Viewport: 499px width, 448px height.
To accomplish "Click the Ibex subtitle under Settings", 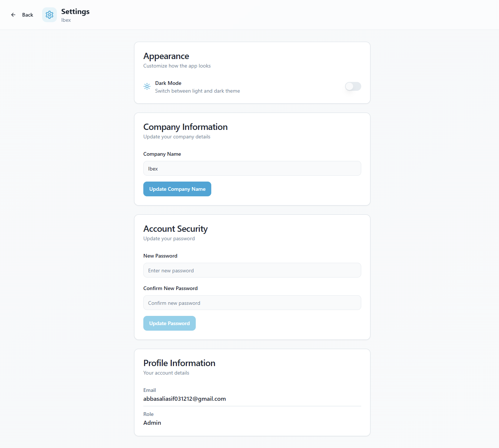I will coord(66,20).
